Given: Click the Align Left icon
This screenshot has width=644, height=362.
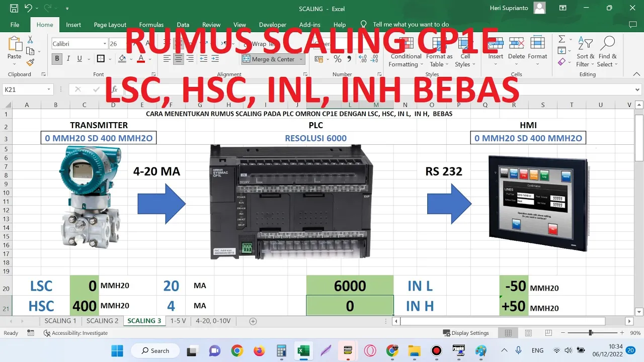Looking at the screenshot, I should 167,59.
